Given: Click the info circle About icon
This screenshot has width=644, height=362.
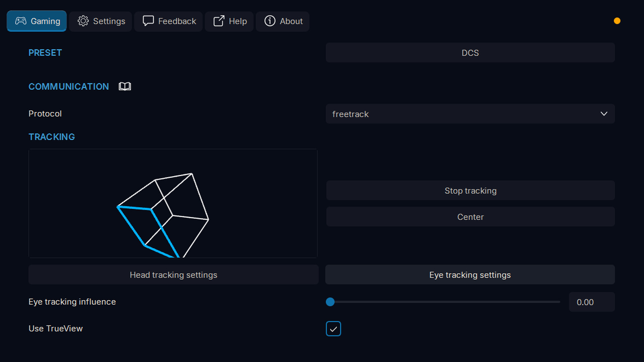Looking at the screenshot, I should point(270,21).
